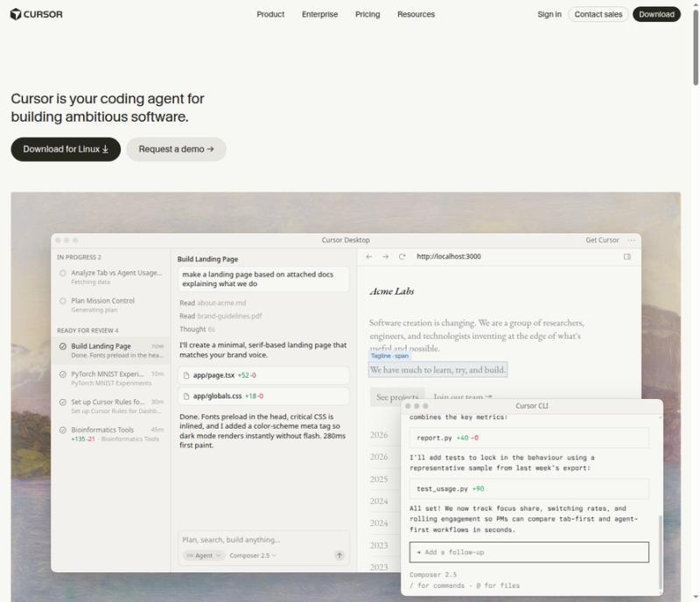The image size is (700, 602).
Task: Click the Acme Labs heading in preview
Action: pos(392,291)
